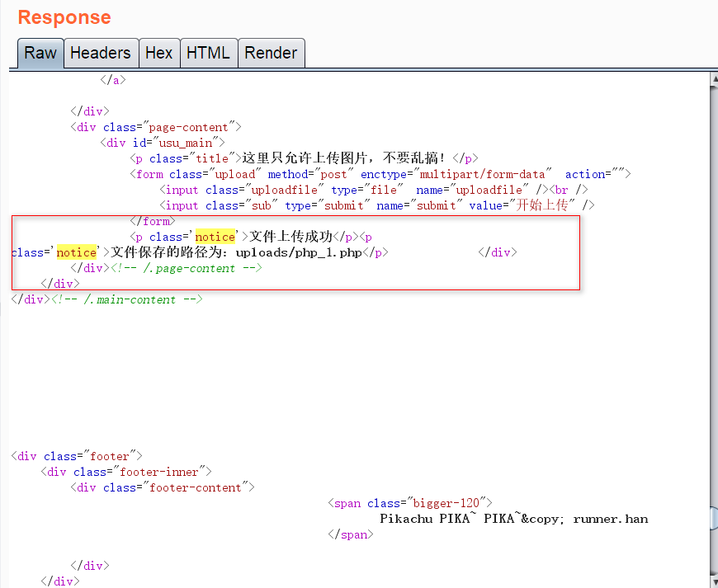Click the bigger-120 span class value
Screen dimensions: 718x588
pos(446,503)
